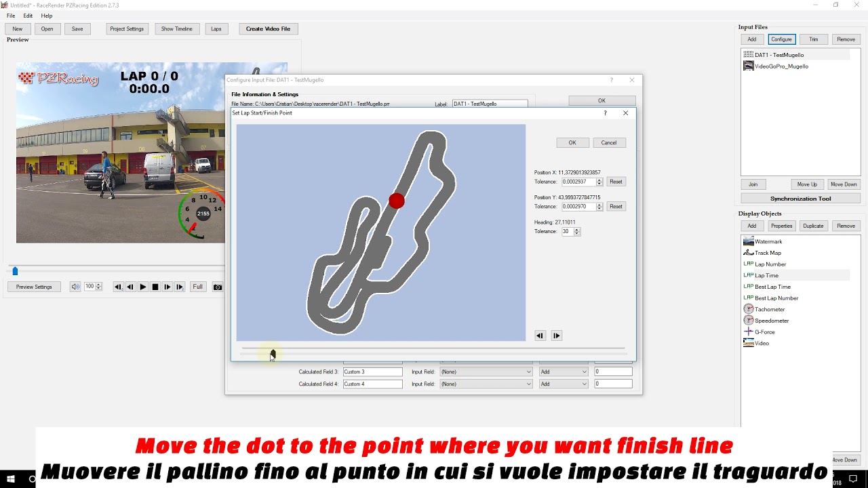868x488 pixels.
Task: Step forward one frame in preview
Action: [x=167, y=287]
